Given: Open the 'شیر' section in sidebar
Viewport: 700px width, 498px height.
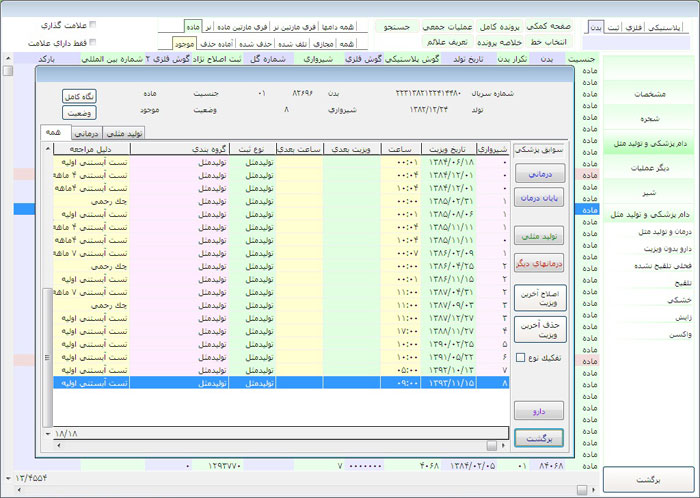Looking at the screenshot, I should 650,193.
